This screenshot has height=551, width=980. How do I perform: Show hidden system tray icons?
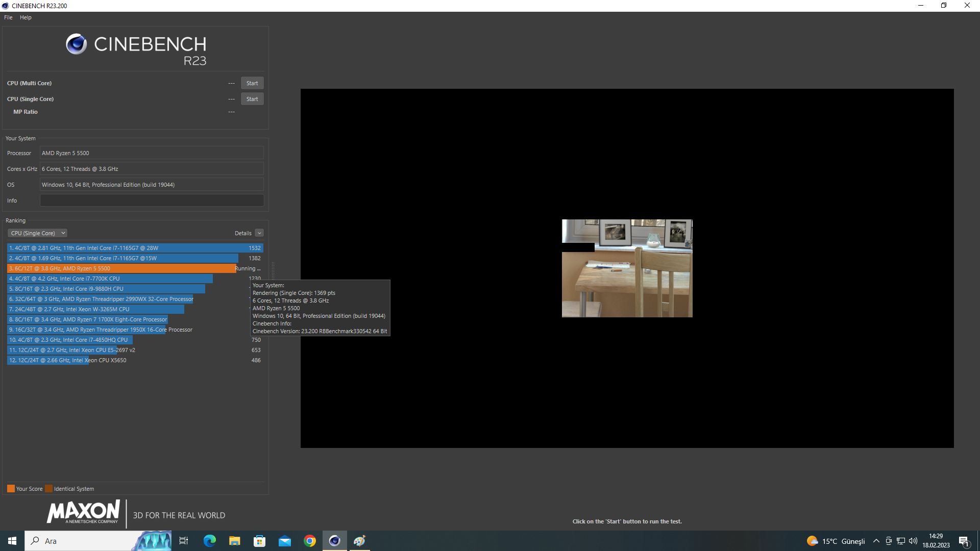coord(876,541)
